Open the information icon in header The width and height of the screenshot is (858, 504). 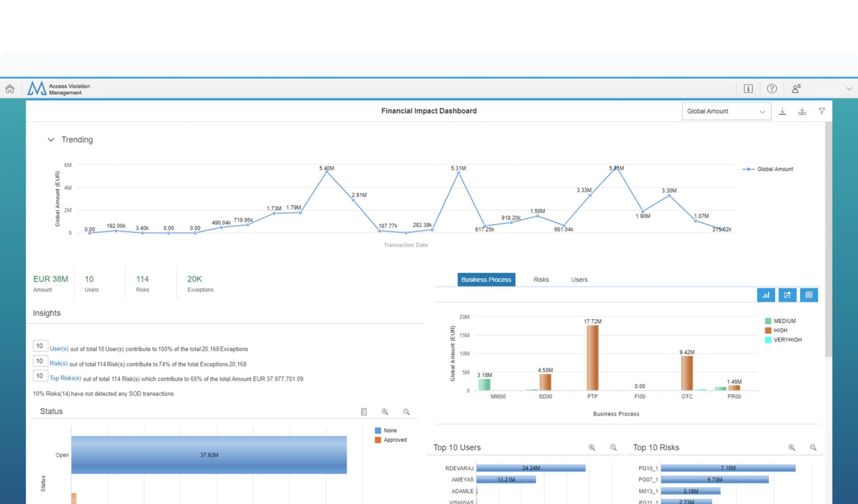[748, 89]
